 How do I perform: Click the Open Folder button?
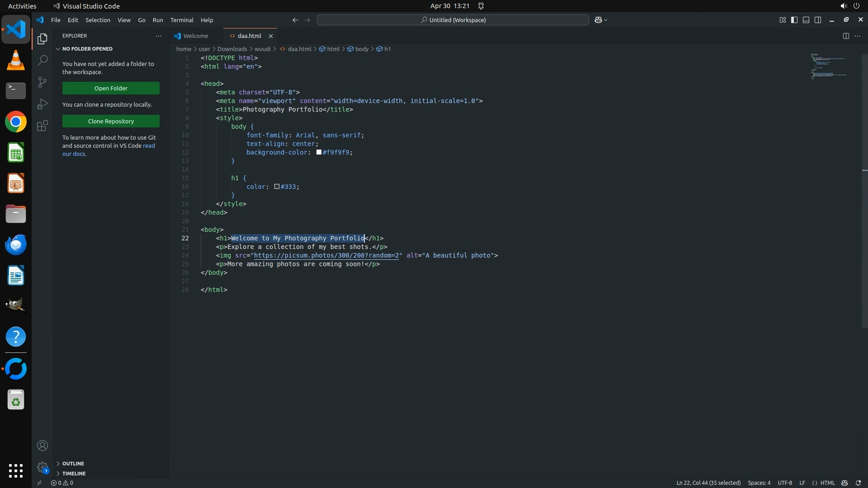(x=111, y=88)
